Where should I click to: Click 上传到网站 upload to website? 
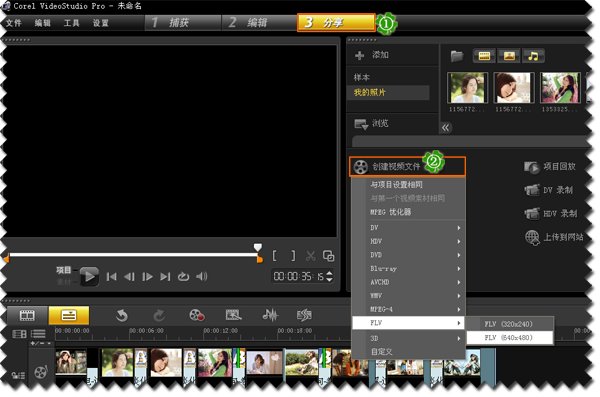(x=554, y=237)
